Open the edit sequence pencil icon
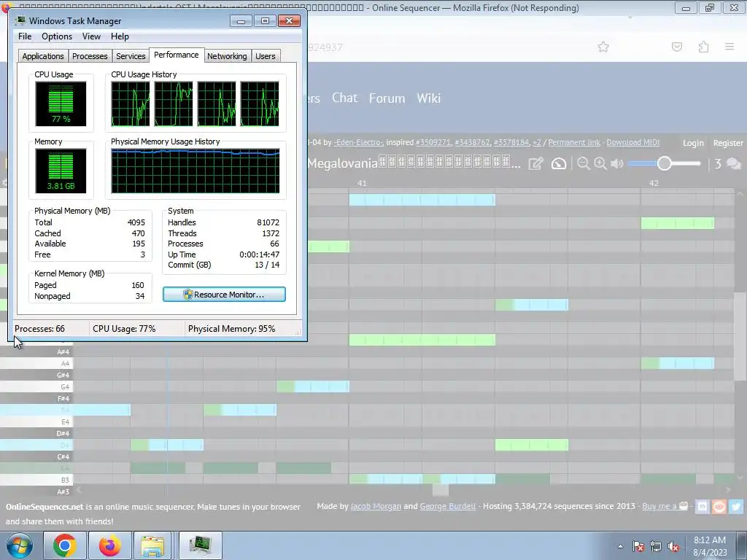Image resolution: width=747 pixels, height=560 pixels. point(536,164)
